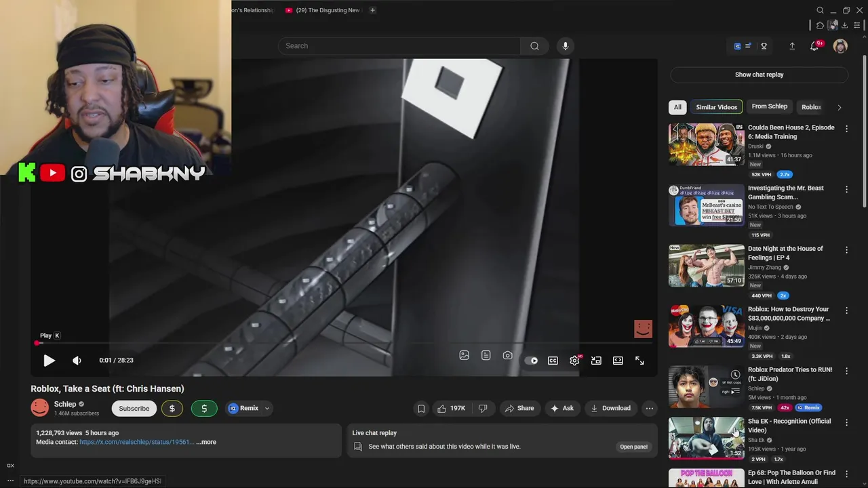Image resolution: width=868 pixels, height=488 pixels.
Task: Like the video (197K)
Action: [x=451, y=408]
